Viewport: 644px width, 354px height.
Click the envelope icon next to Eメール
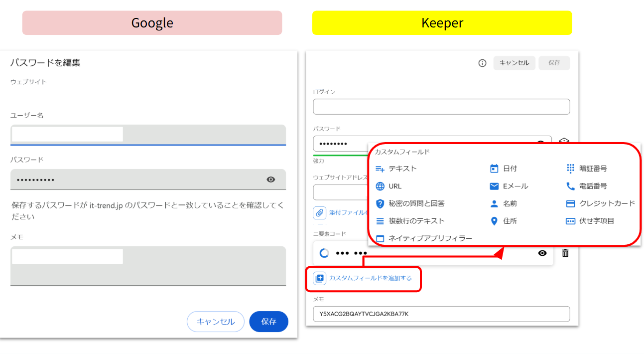[x=494, y=186]
